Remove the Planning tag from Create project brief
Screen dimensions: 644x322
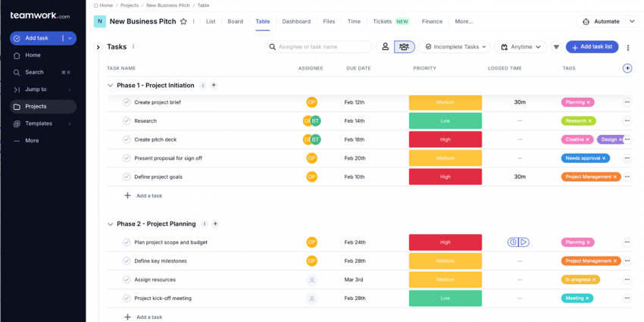589,102
